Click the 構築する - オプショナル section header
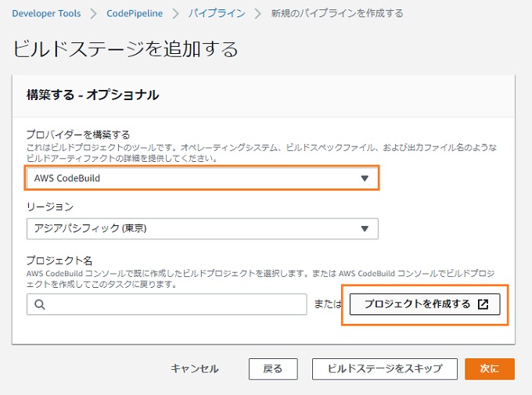532x395 pixels. click(92, 95)
